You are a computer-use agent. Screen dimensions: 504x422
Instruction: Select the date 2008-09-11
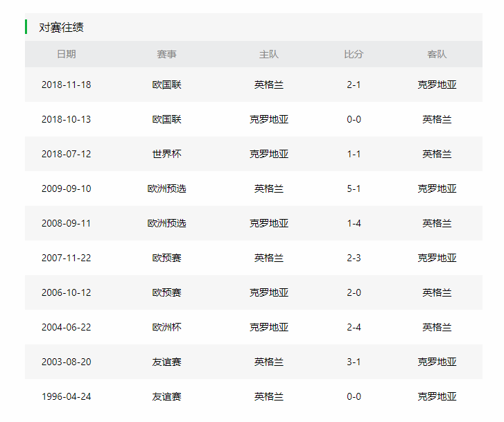(x=67, y=223)
